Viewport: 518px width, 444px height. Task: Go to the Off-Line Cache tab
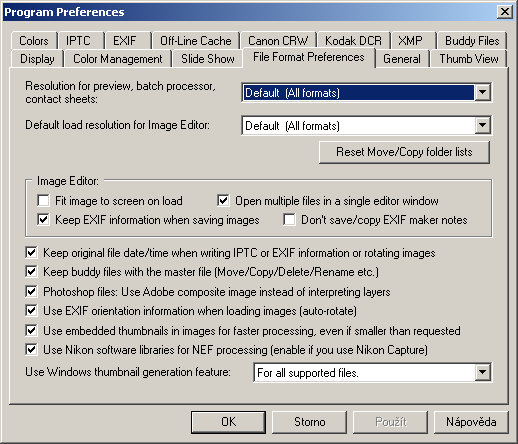pos(196,41)
